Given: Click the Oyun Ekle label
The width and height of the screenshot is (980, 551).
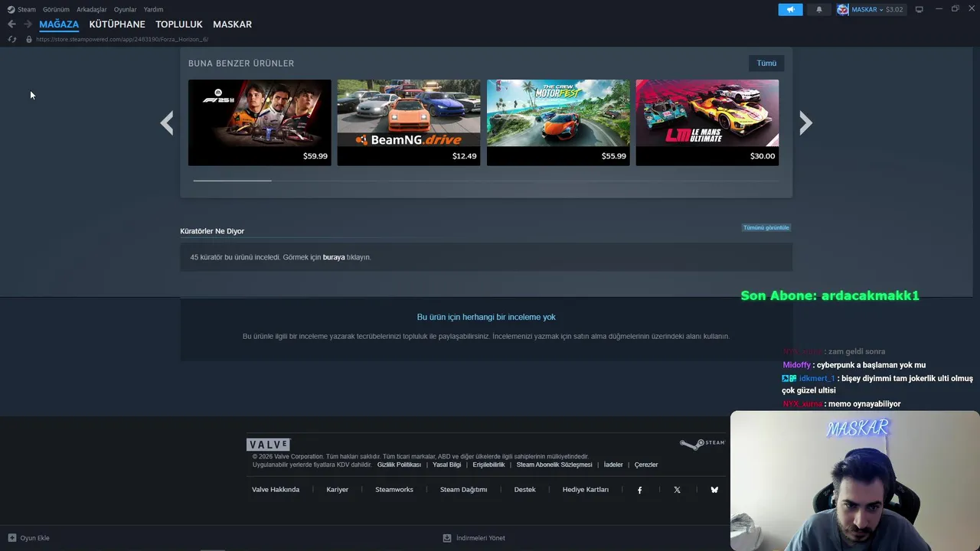Looking at the screenshot, I should pos(34,538).
